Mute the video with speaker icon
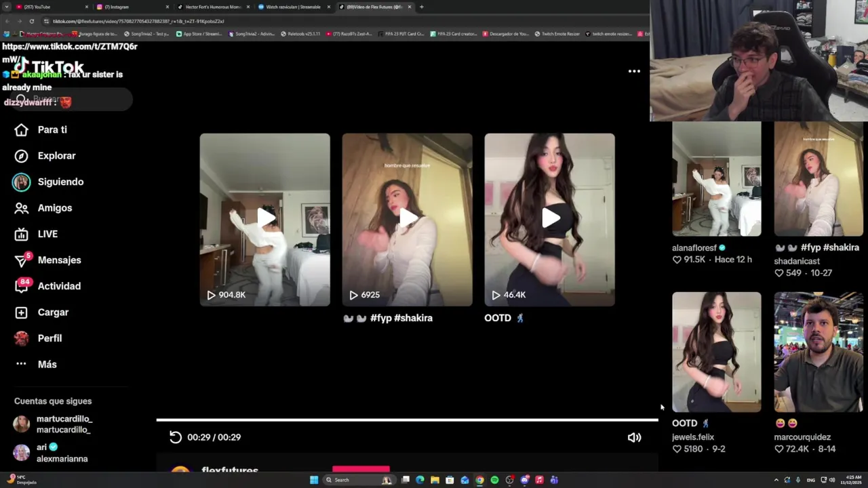 pos(634,437)
